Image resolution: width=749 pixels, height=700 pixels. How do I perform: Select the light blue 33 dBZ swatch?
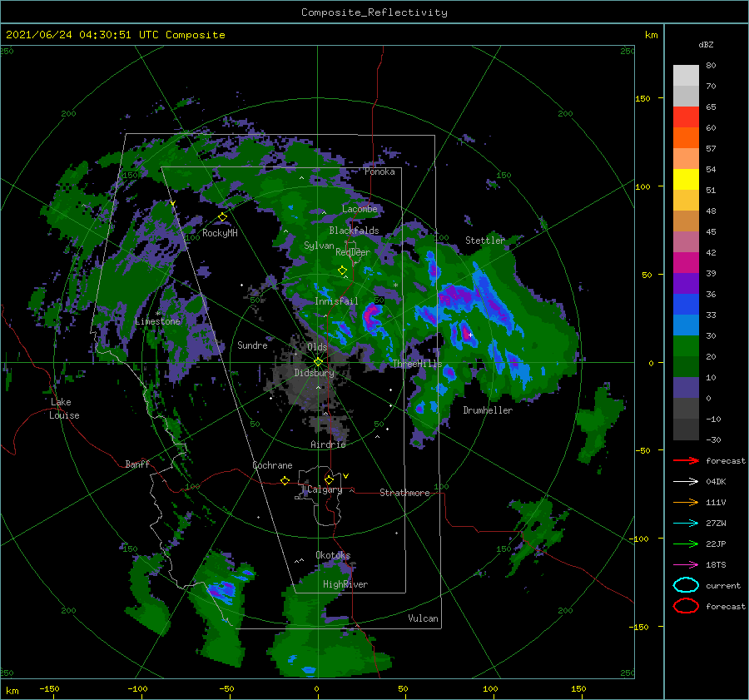pyautogui.click(x=686, y=325)
